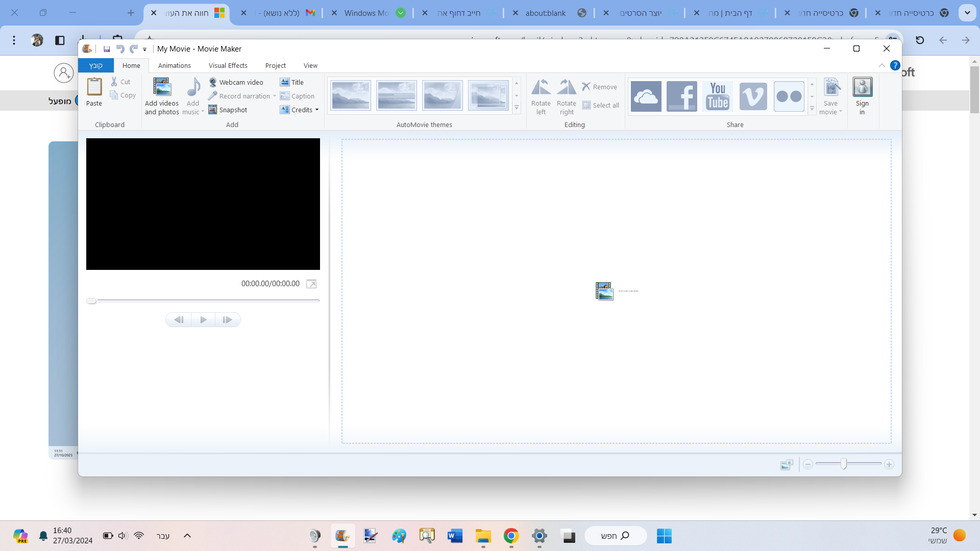
Task: Add a Caption to the clip
Action: pos(297,96)
